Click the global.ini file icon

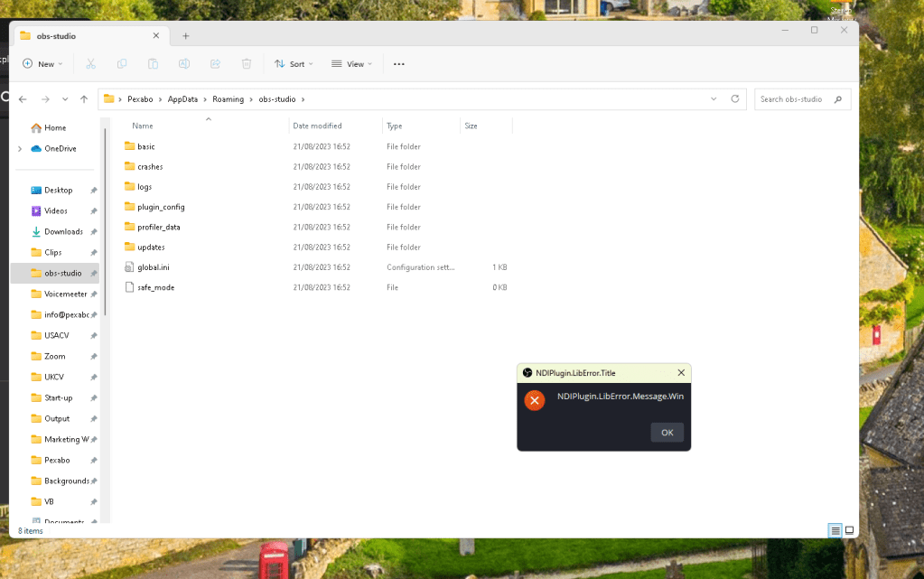click(x=130, y=267)
